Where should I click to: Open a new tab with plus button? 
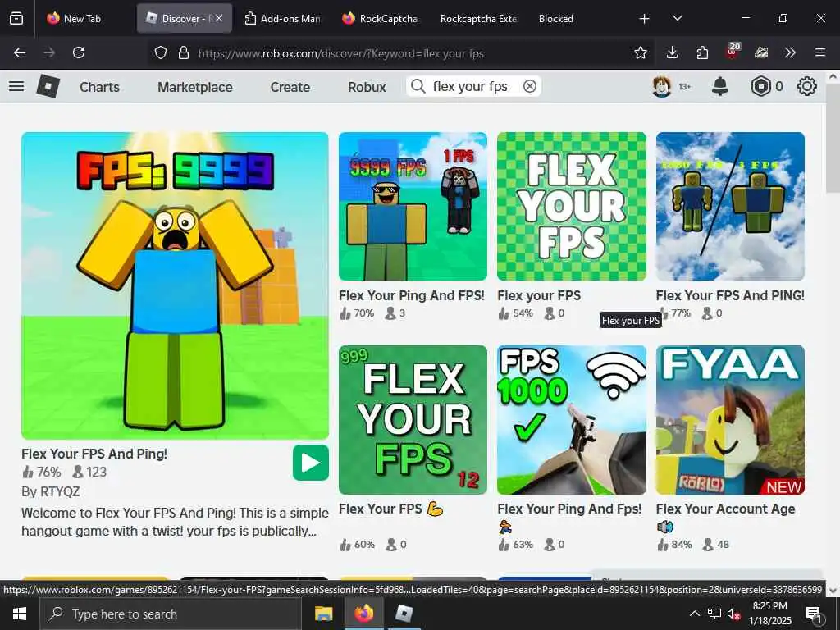click(645, 19)
